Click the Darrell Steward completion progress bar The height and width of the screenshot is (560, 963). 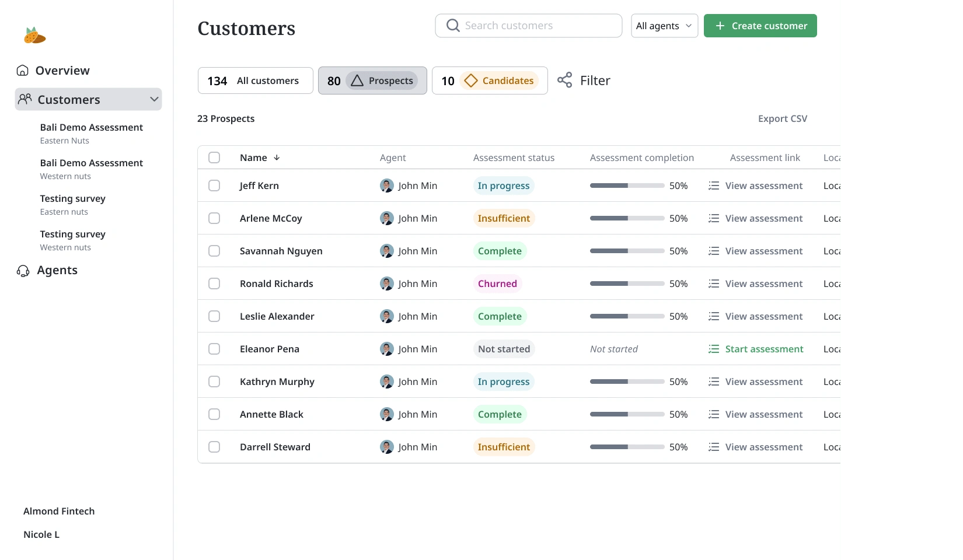(x=627, y=447)
